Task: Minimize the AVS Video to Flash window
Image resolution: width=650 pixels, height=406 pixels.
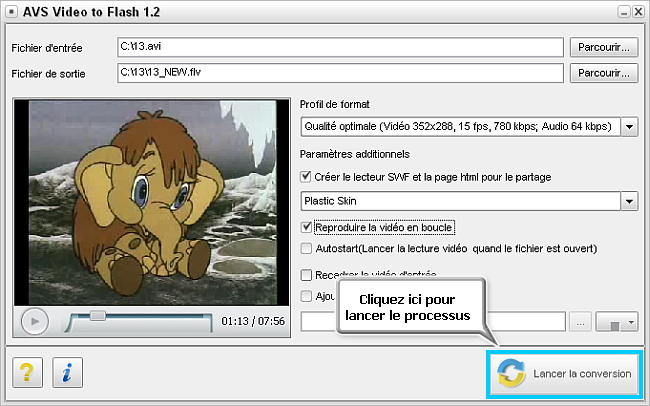Action: [624, 12]
